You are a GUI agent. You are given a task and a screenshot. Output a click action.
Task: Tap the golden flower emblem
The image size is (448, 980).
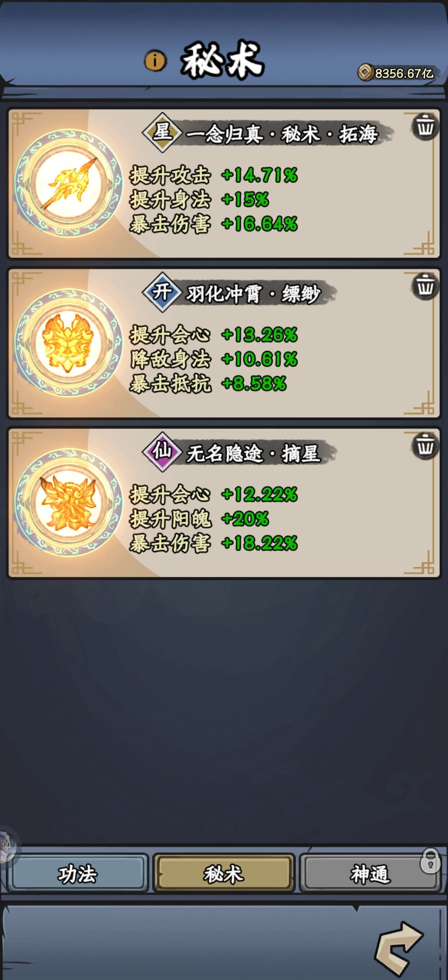69,502
